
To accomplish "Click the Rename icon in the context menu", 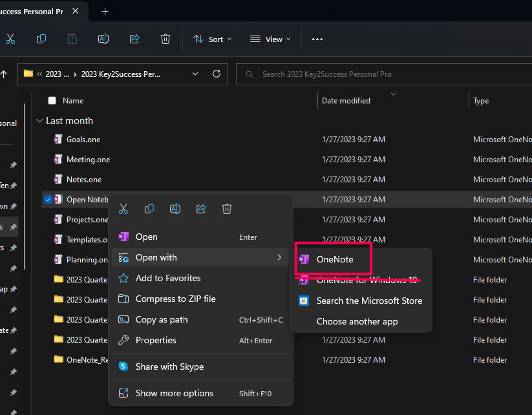I will (175, 209).
